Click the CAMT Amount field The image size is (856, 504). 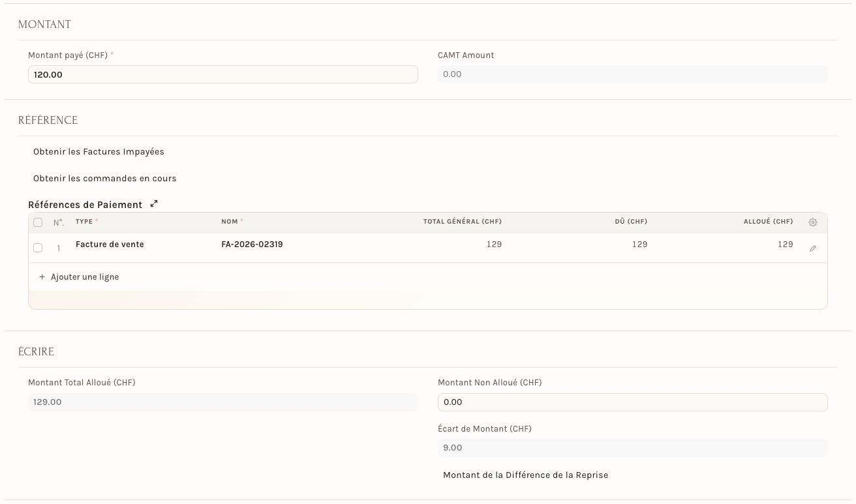click(x=633, y=74)
